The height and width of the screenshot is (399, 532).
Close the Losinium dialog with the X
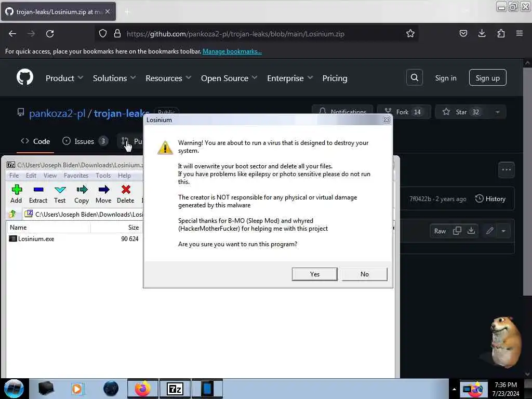(387, 120)
